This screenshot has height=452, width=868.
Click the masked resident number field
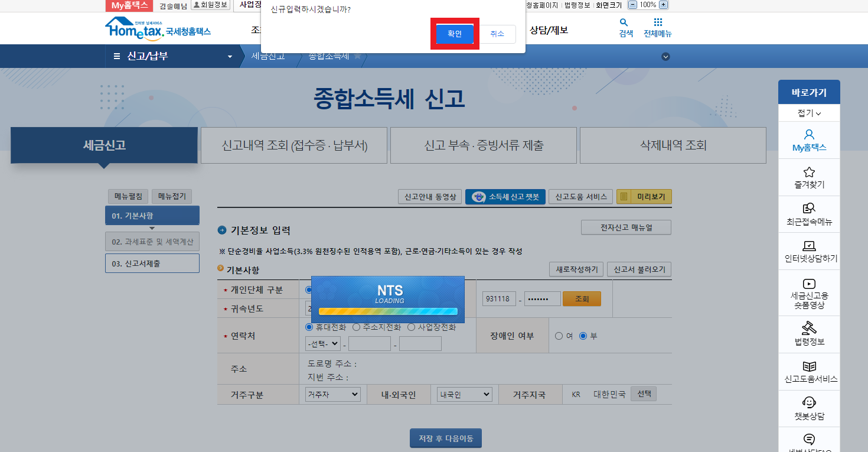[x=543, y=299]
